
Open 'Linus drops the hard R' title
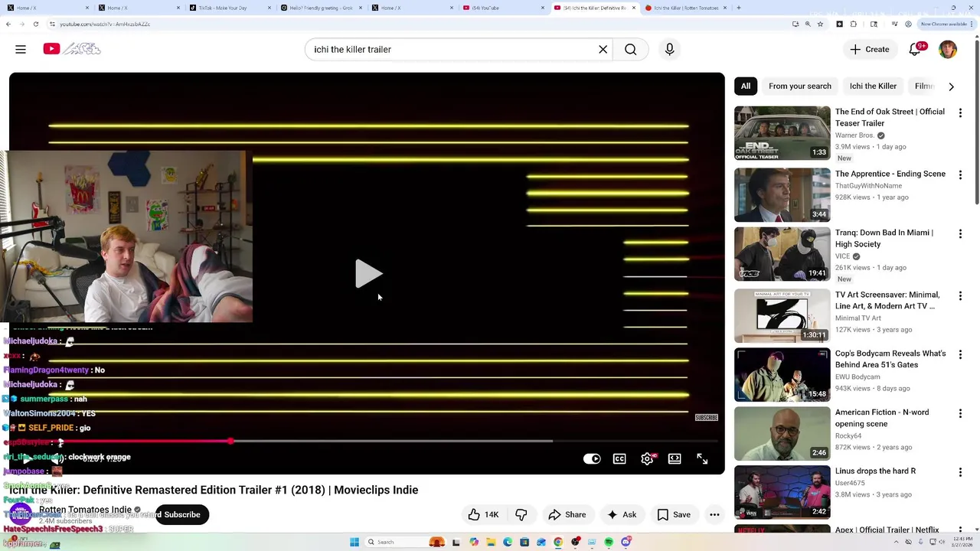[x=875, y=471]
